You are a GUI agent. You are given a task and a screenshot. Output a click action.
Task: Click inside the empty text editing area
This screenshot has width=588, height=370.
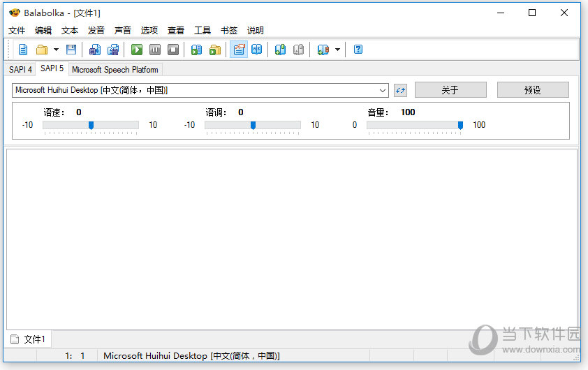click(292, 239)
